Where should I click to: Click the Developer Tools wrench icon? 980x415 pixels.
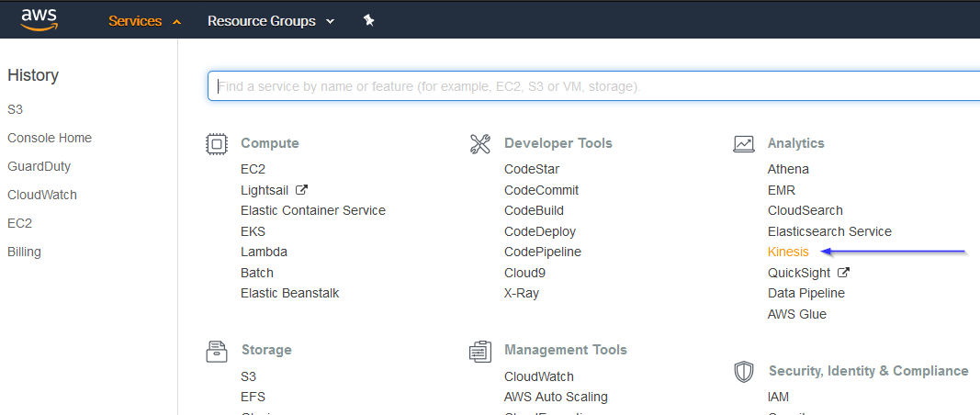[x=480, y=144]
